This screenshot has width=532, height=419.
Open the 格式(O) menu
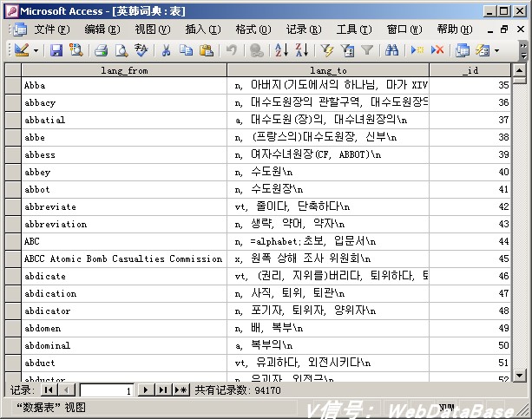253,29
